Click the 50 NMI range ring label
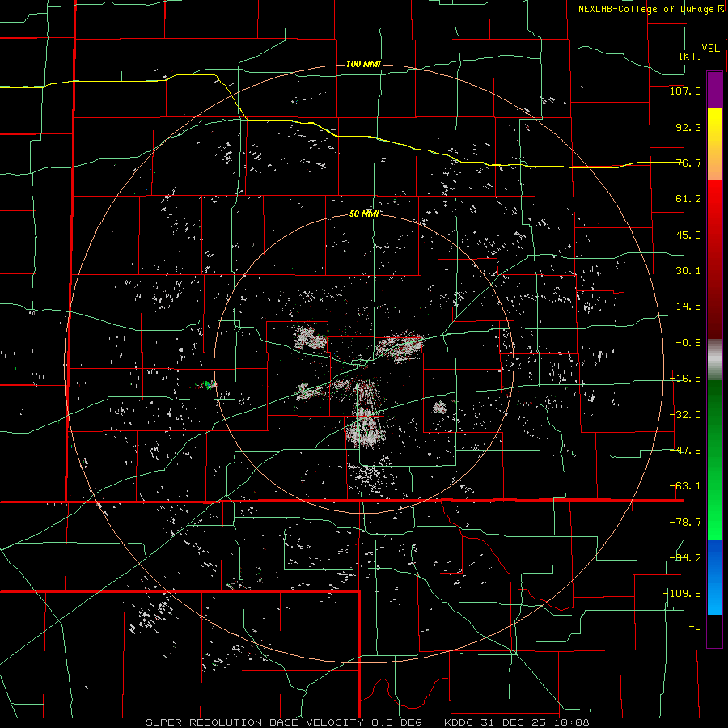 click(x=364, y=214)
